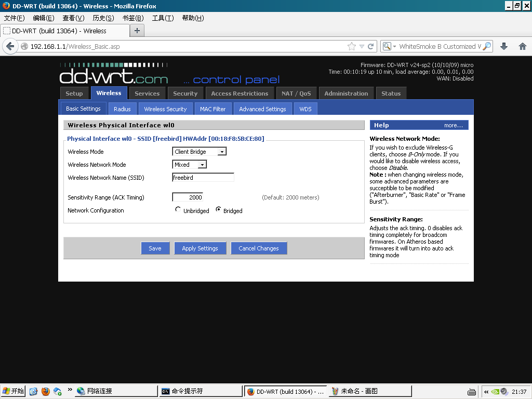Open the MAC Filter sub-tab
532x399 pixels.
(x=212, y=109)
